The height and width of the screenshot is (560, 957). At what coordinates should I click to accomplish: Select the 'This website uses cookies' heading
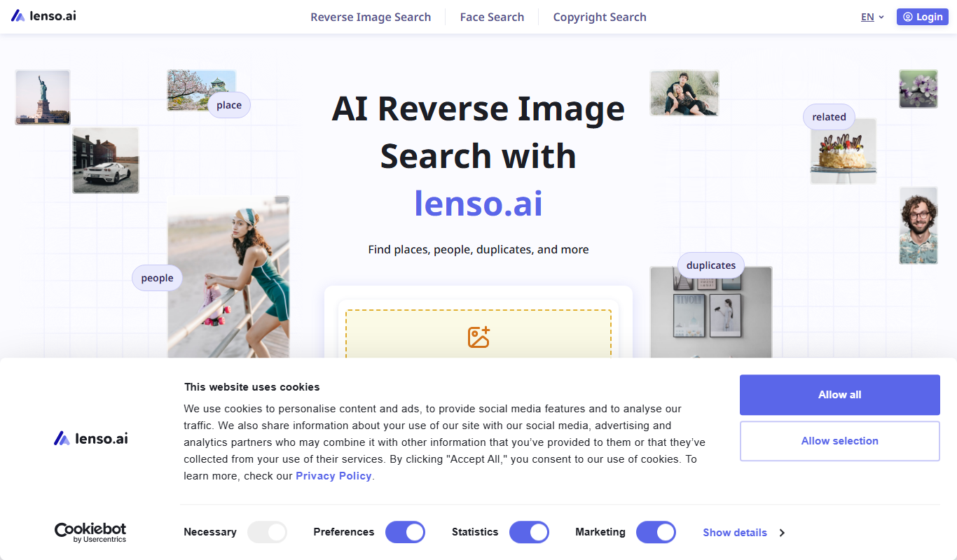[x=252, y=387]
